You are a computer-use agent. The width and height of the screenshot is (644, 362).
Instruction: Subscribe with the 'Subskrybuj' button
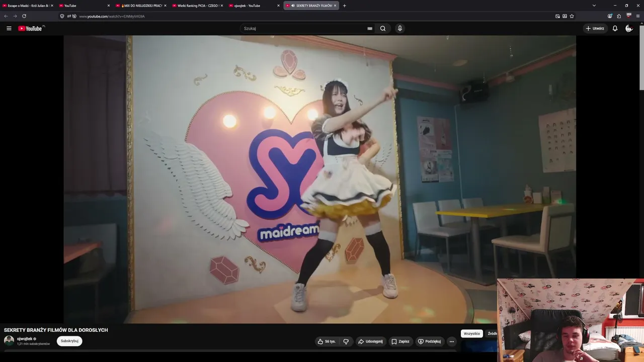click(69, 341)
